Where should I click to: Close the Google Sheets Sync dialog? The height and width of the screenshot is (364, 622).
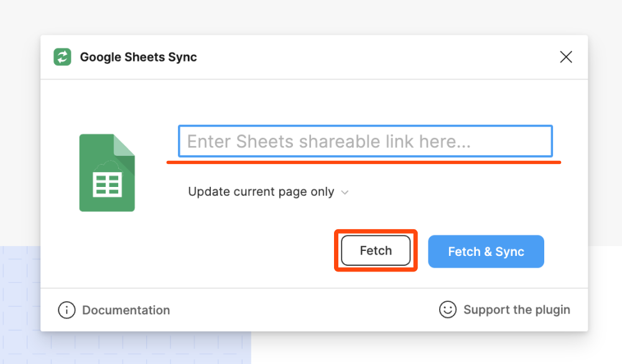click(566, 57)
